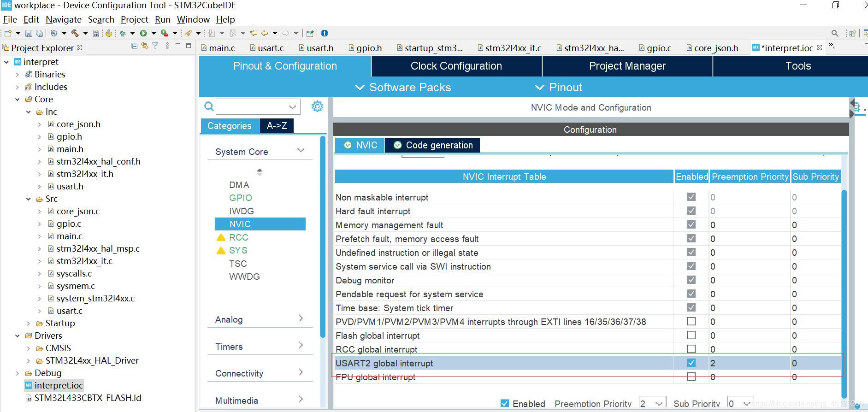The image size is (868, 412).
Task: Expand the Multimedia category
Action: coord(301,400)
